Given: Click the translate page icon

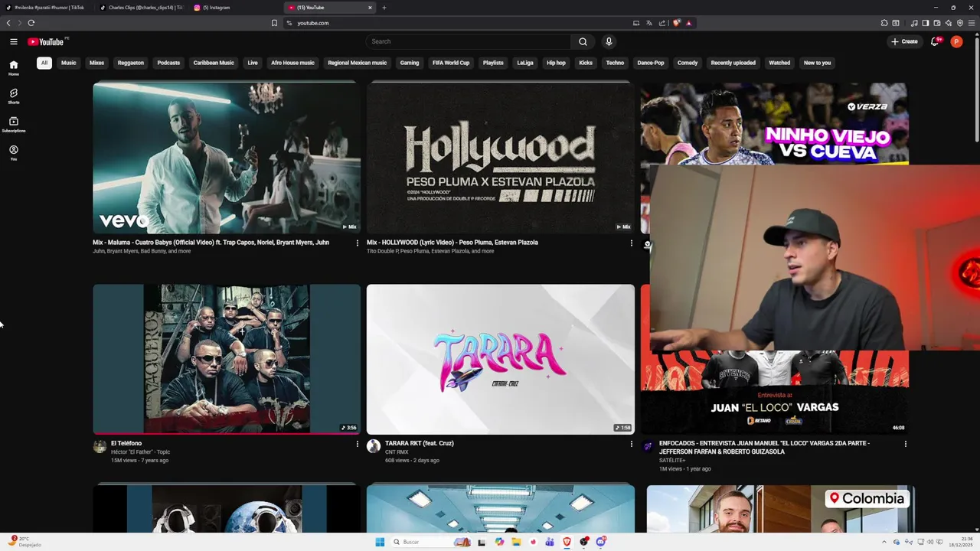Looking at the screenshot, I should [648, 23].
